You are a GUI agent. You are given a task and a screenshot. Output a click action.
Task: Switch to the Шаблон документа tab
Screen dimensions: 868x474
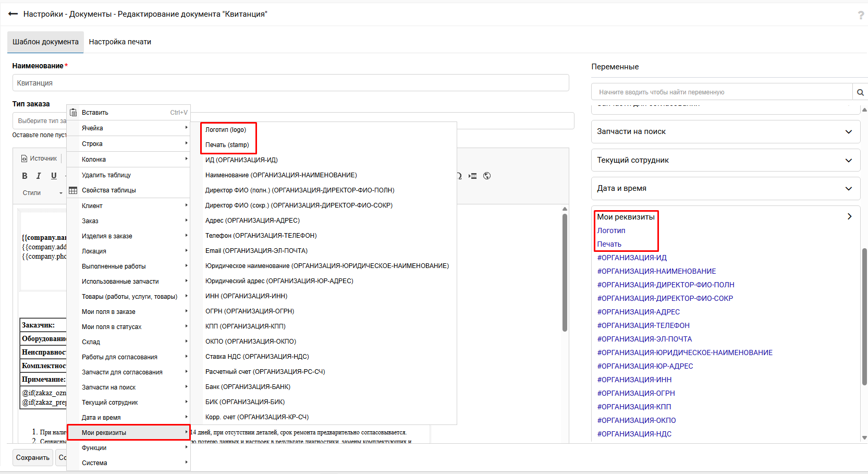click(45, 42)
